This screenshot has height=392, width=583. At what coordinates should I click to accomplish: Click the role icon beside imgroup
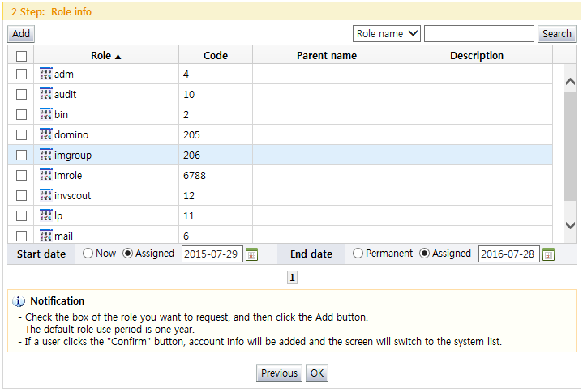pos(45,155)
